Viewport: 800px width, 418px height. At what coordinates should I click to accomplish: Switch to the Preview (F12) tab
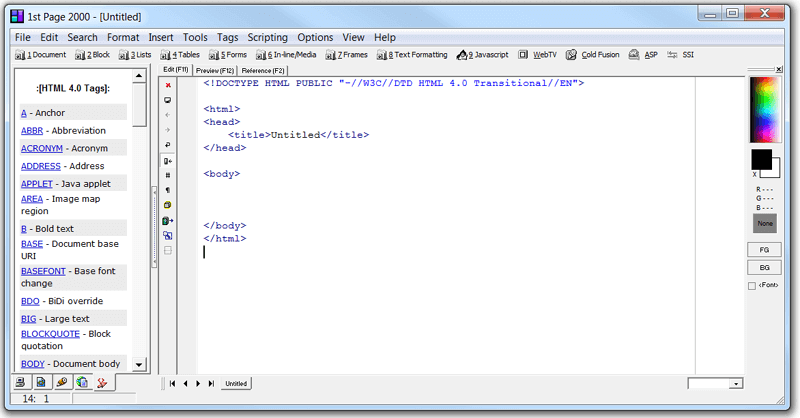tap(215, 70)
